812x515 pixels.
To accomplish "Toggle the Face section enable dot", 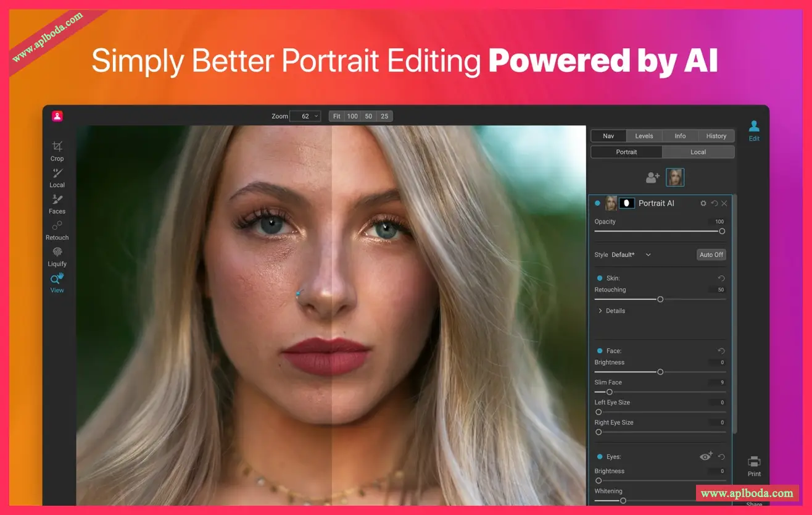I will [599, 351].
